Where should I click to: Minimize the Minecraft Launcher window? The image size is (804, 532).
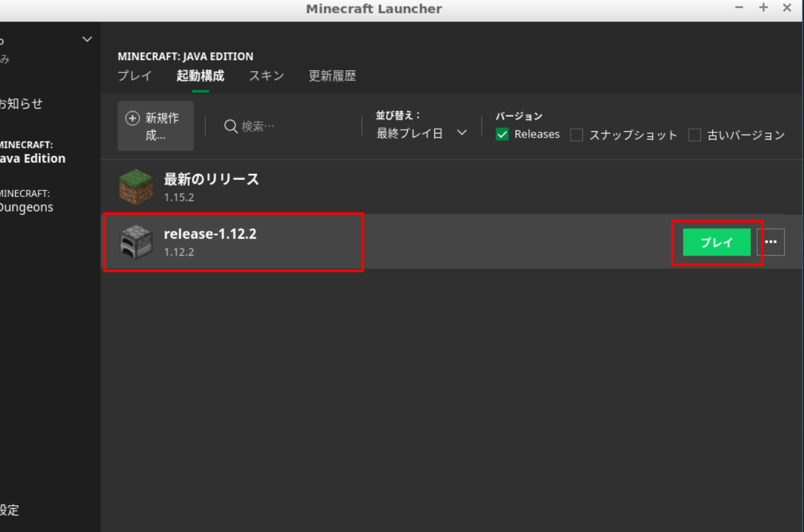pos(739,8)
